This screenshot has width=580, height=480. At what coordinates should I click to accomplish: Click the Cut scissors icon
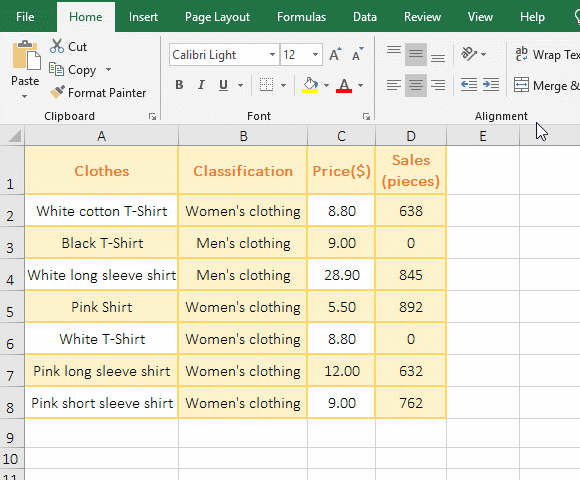pos(57,46)
